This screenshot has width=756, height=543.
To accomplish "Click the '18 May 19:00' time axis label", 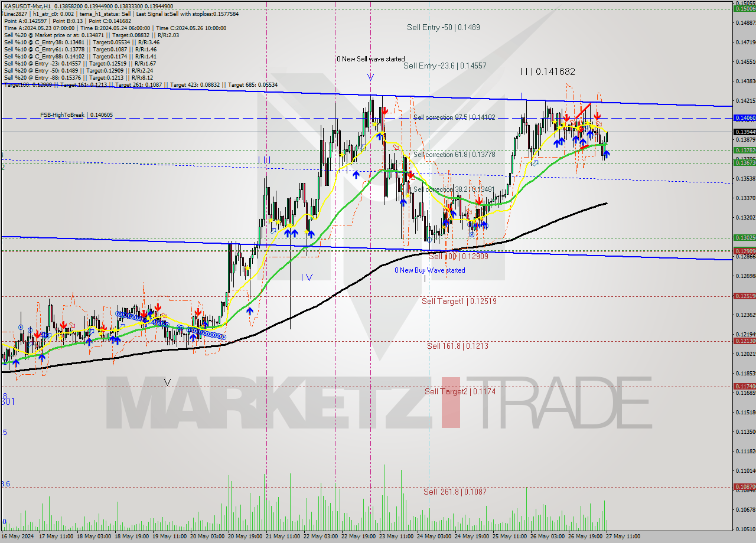I will [x=131, y=536].
